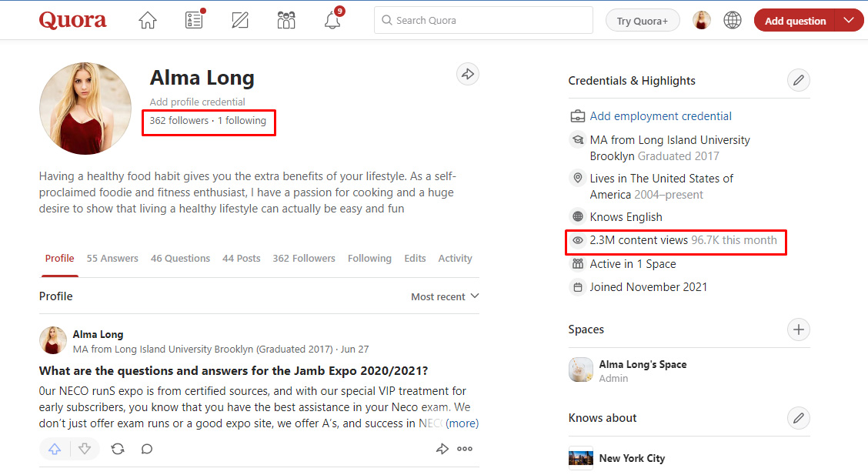Click the calendar icon beside Joined November 2021

tap(577, 287)
